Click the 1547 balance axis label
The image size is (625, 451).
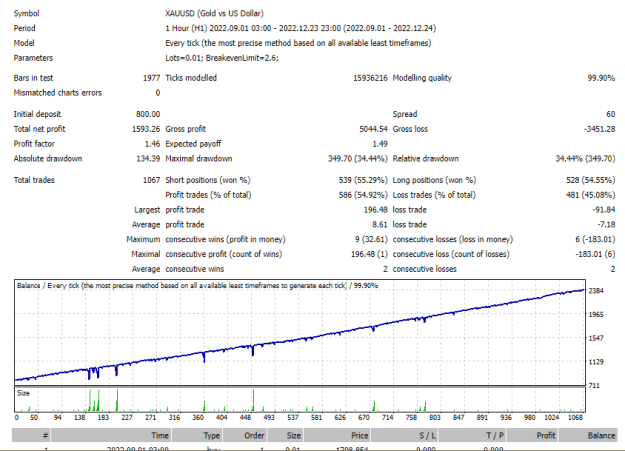[596, 338]
